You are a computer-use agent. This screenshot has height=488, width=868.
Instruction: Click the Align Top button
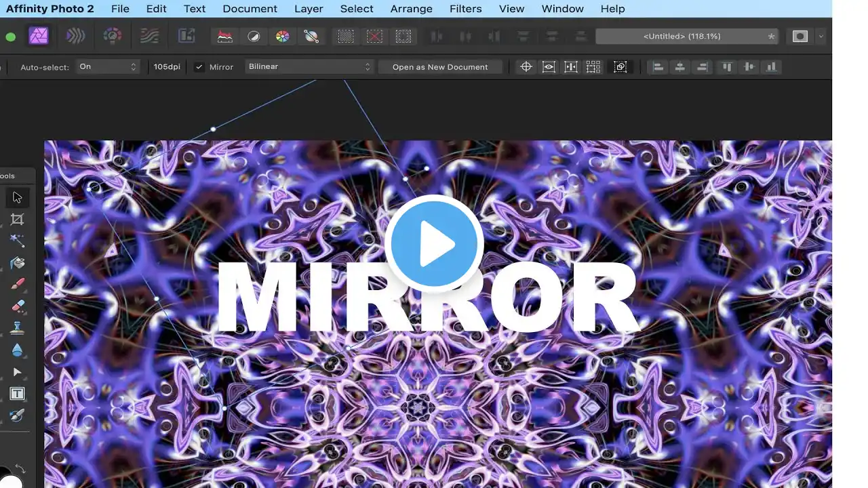pyautogui.click(x=727, y=66)
